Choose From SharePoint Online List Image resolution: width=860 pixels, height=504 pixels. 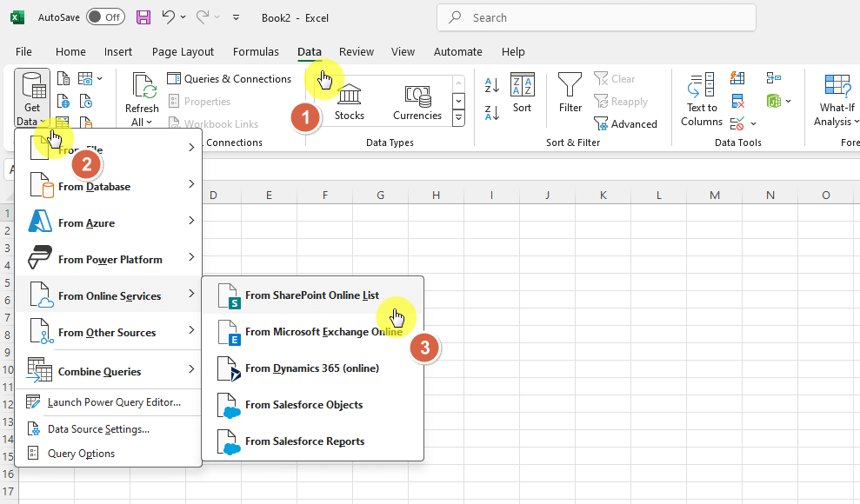(309, 295)
